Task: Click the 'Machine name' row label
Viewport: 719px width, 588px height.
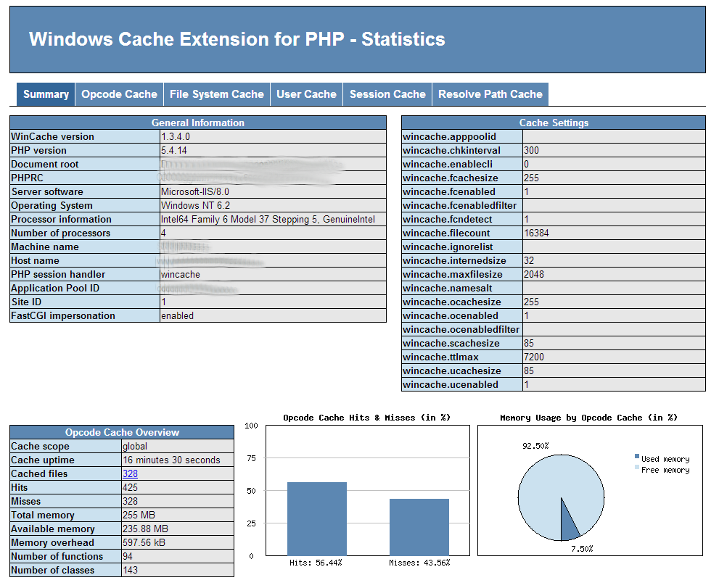Action: pyautogui.click(x=45, y=247)
